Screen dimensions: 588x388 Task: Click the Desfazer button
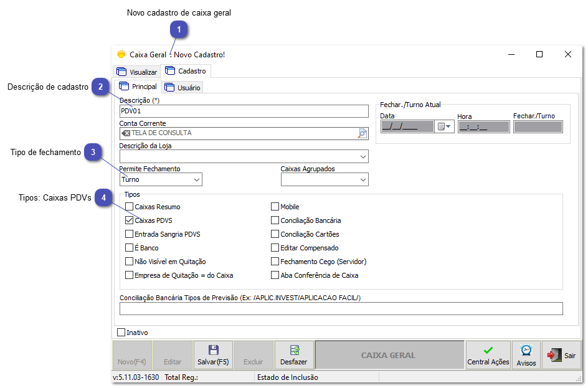293,354
